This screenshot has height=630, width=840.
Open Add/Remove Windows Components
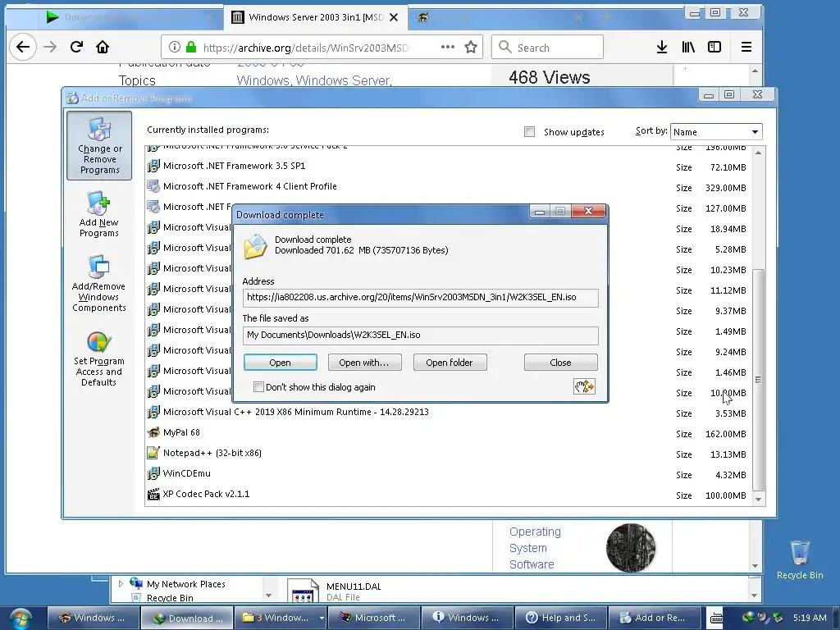point(99,284)
